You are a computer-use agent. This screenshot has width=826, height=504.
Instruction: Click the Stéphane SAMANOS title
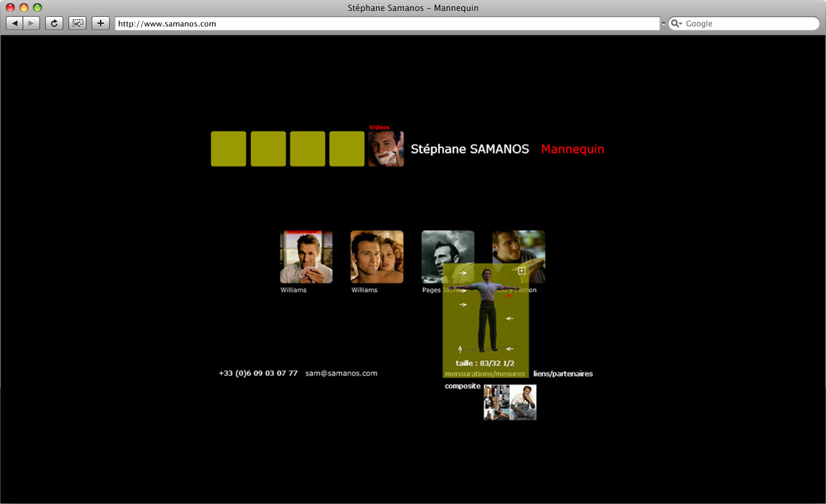tap(470, 149)
